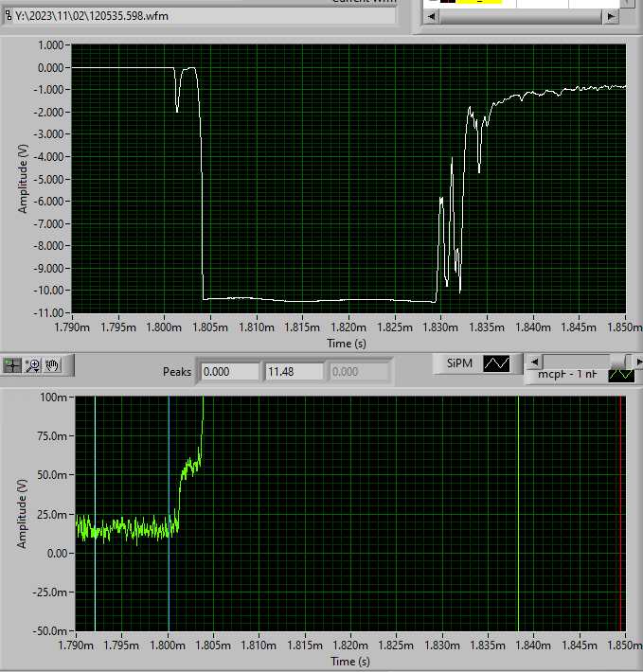Click lower graph Y tick 25.0m
This screenshot has width=643, height=672.
52,514
